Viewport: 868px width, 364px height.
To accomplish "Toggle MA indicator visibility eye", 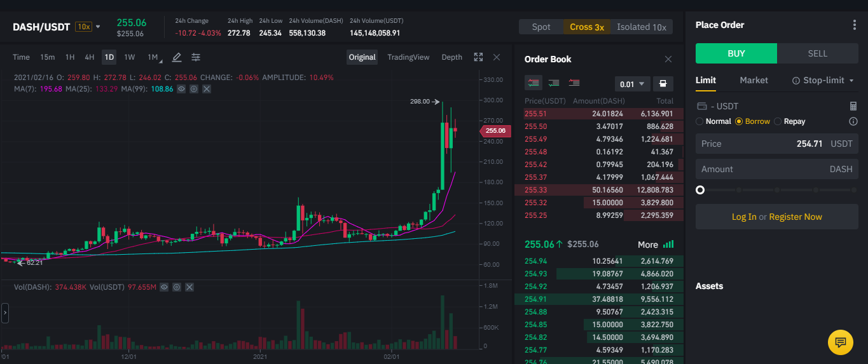I will [x=181, y=89].
